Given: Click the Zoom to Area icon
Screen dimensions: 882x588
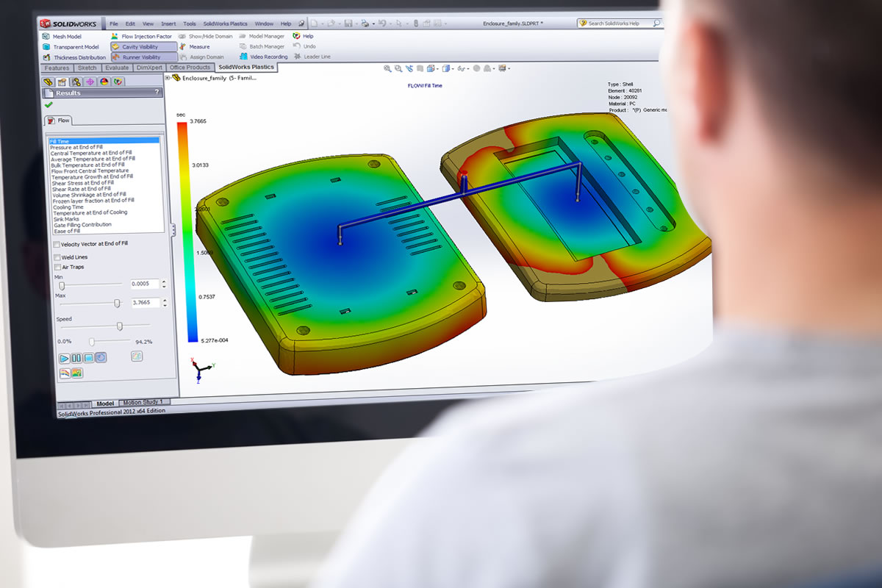Looking at the screenshot, I should (x=398, y=68).
